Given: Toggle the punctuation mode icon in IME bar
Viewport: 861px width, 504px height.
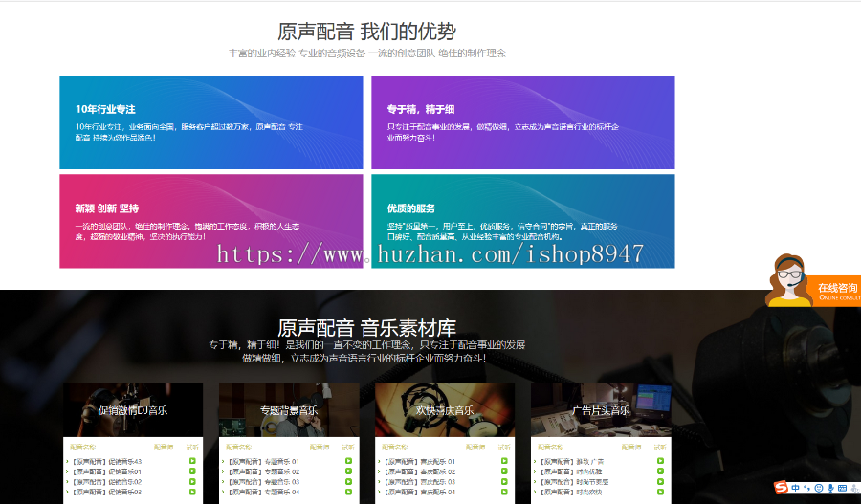Looking at the screenshot, I should (806, 488).
